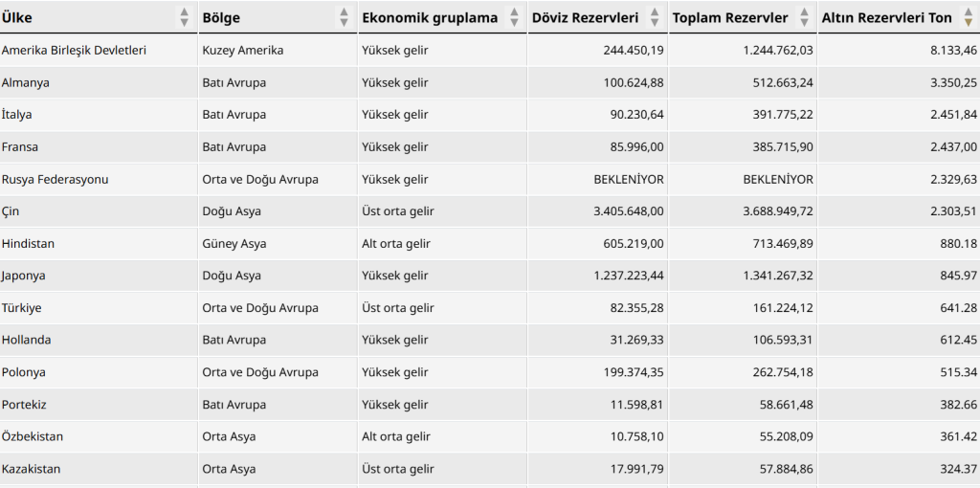This screenshot has height=488, width=980.
Task: Select Hindistan's Güney Asya region cell
Action: point(234,243)
